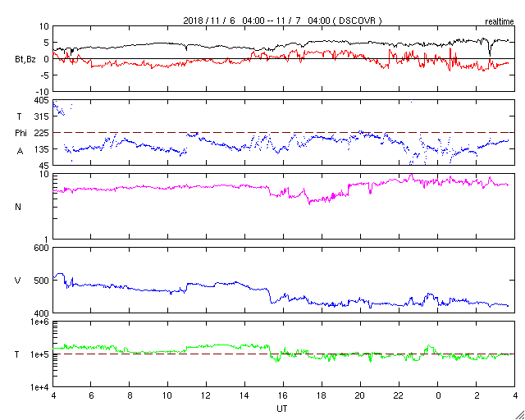Click the resize grip in the window corner
525x420 pixels.
[x=519, y=414]
